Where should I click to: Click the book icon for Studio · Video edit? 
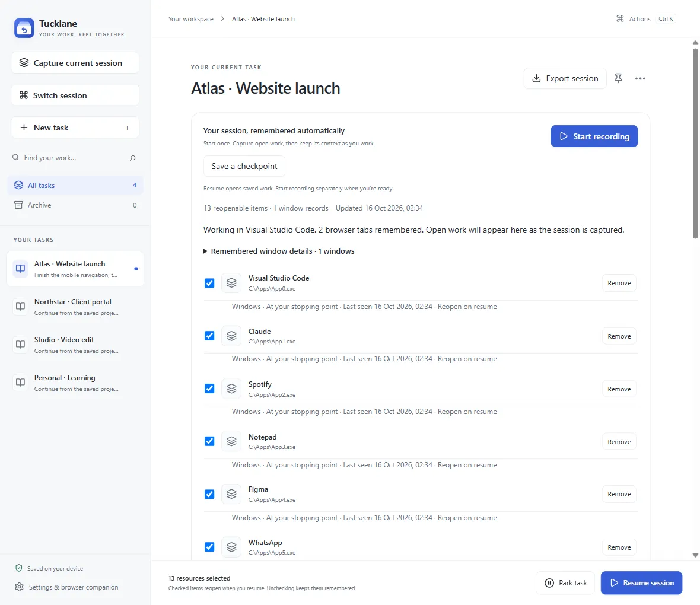pos(21,344)
